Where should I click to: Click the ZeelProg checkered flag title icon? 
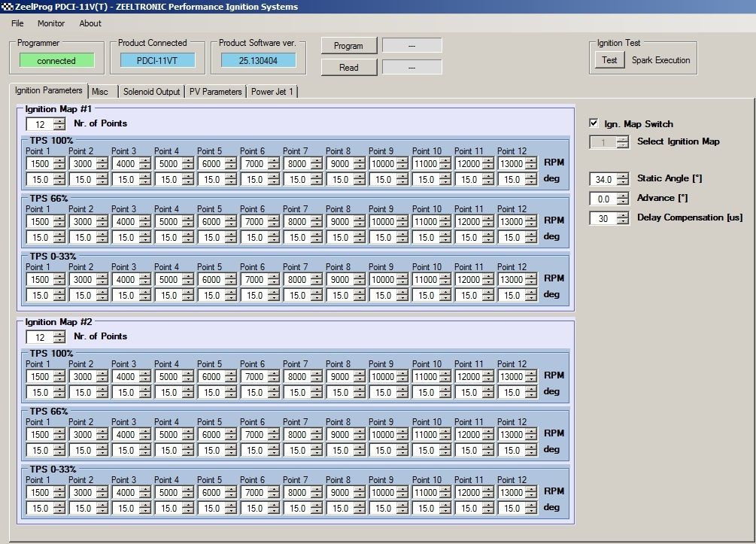coord(8,7)
